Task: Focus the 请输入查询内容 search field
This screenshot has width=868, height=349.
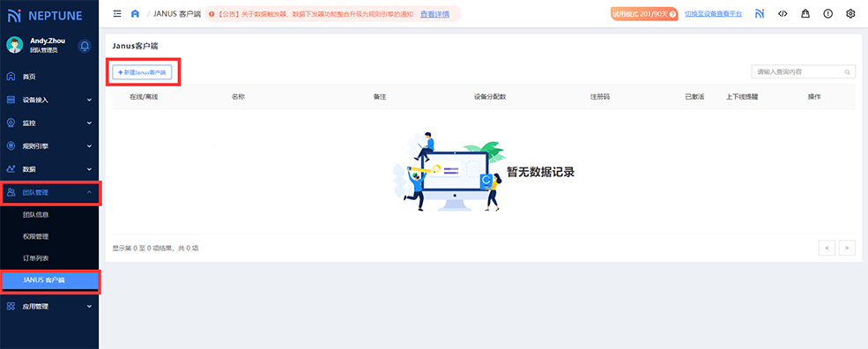Action: 804,72
